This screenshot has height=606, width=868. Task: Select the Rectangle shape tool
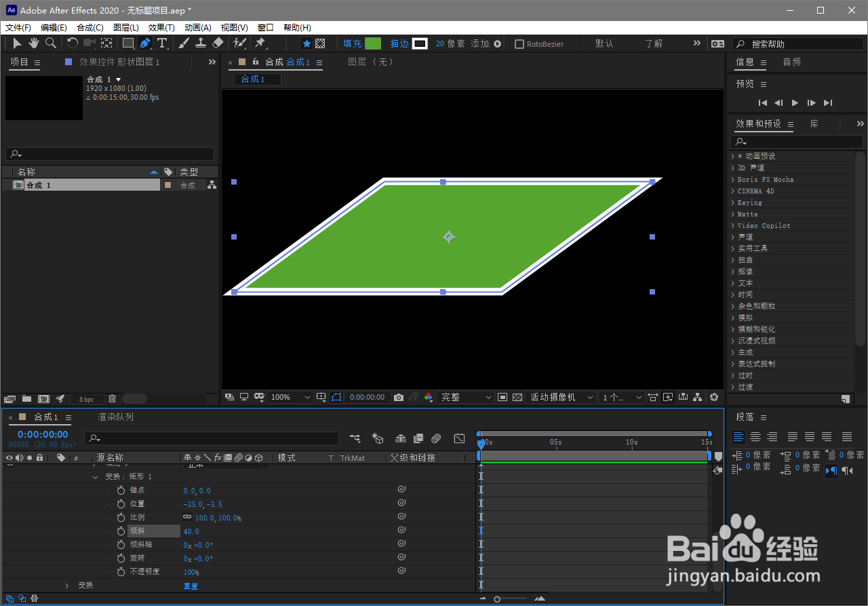coord(127,43)
